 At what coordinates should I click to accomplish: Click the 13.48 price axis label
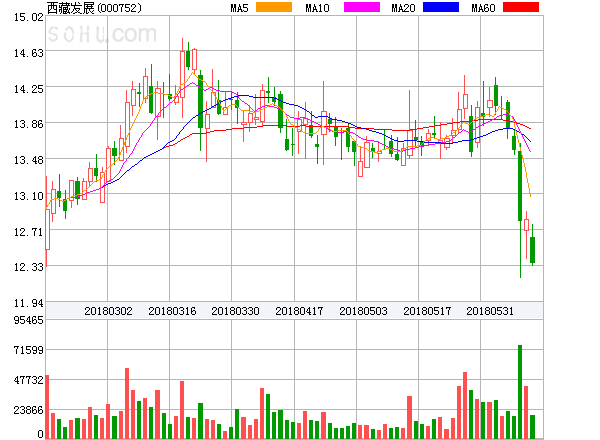pos(29,160)
